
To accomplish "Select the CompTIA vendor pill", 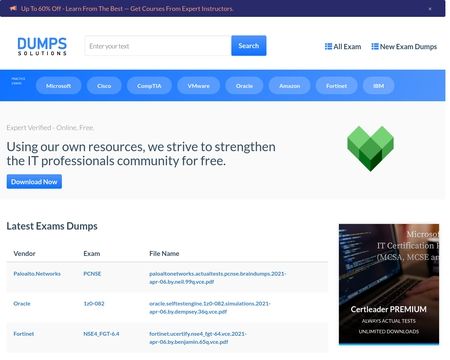I will [x=149, y=86].
